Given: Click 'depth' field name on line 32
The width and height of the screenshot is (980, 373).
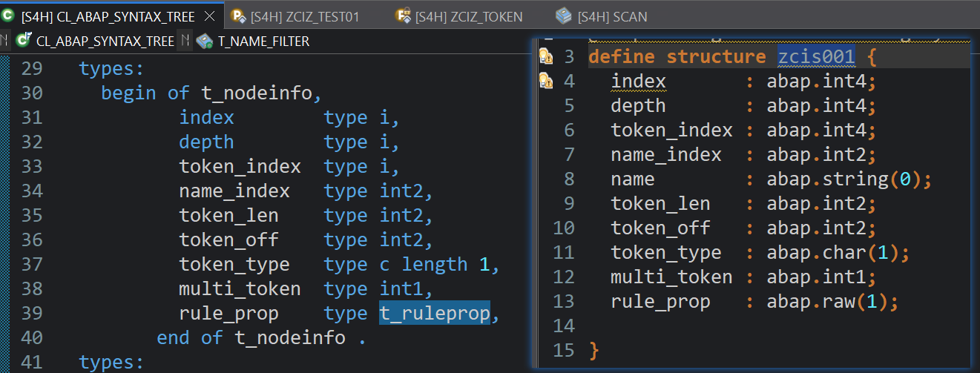Looking at the screenshot, I should click(x=206, y=142).
